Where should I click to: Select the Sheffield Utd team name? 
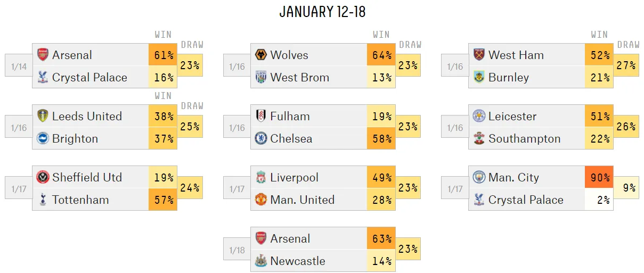[x=87, y=177]
